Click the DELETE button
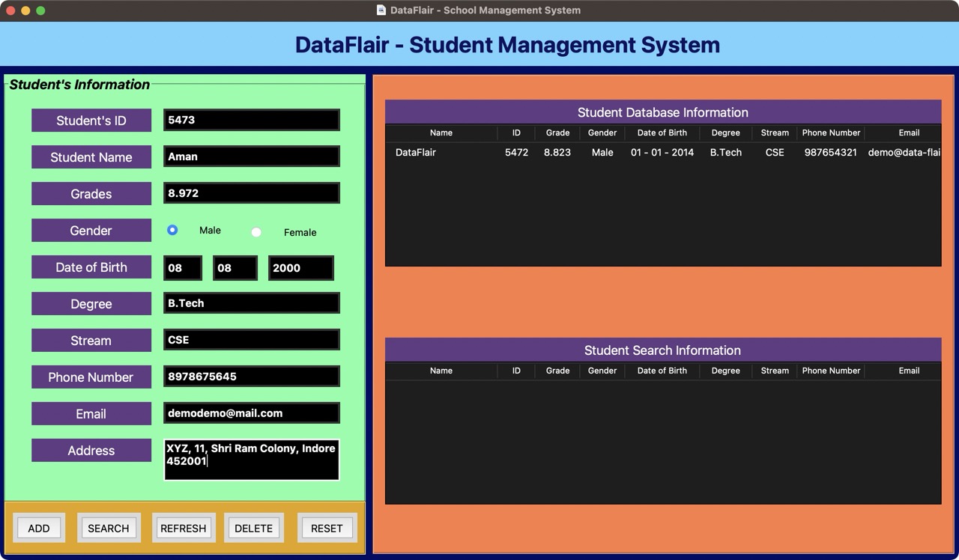 pyautogui.click(x=254, y=528)
